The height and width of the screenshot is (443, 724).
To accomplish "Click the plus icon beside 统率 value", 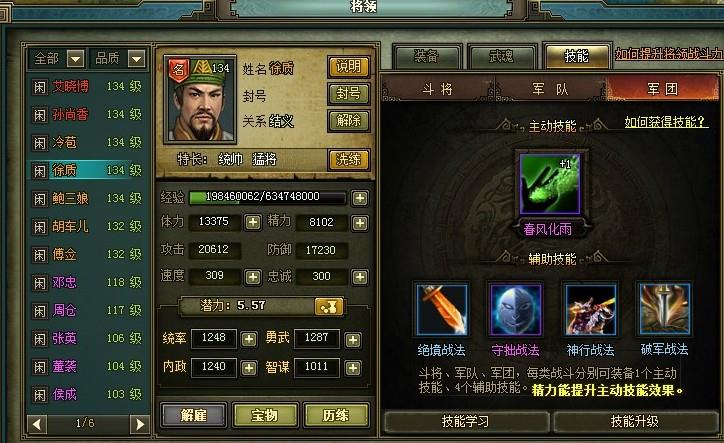I will click(x=249, y=340).
